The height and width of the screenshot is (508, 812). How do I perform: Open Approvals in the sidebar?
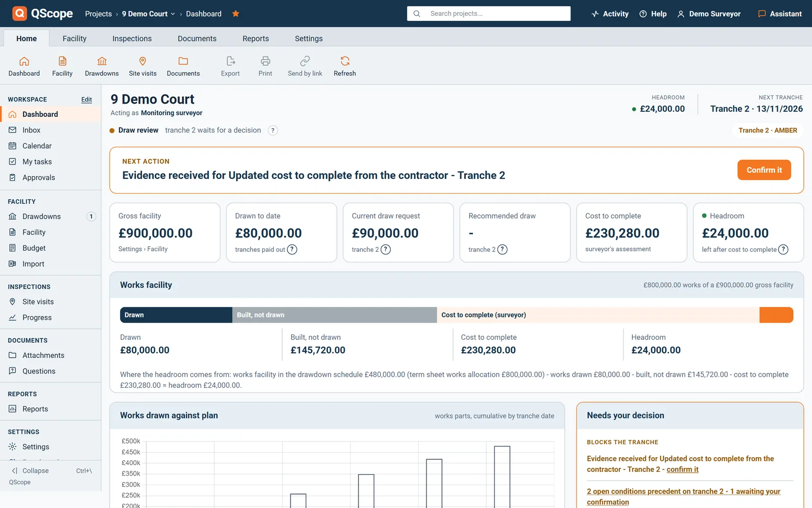pyautogui.click(x=51, y=177)
